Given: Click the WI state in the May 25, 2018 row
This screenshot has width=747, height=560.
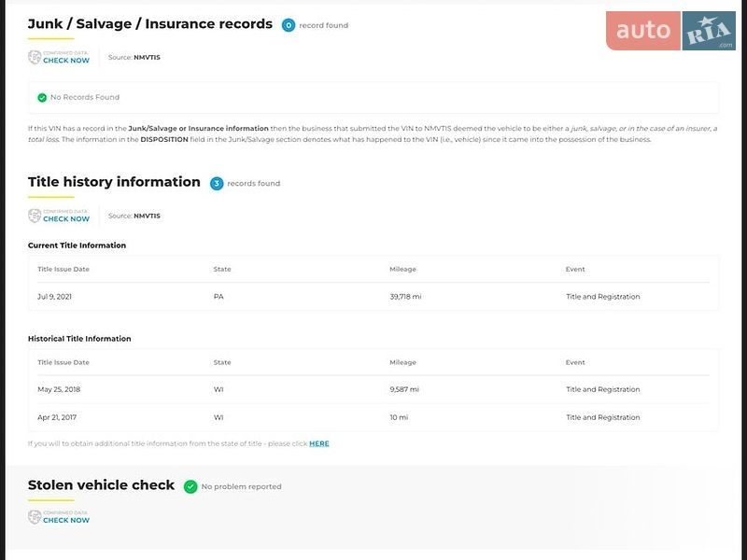Looking at the screenshot, I should [218, 389].
